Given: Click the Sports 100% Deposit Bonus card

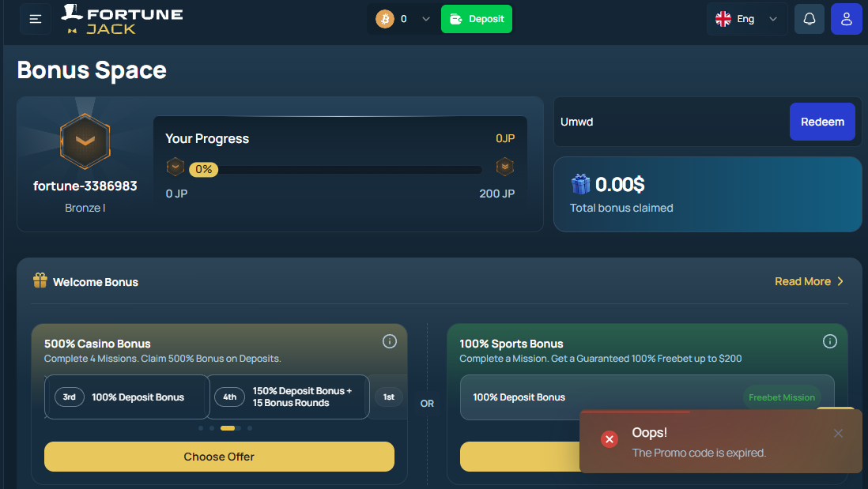Looking at the screenshot, I should [x=647, y=397].
